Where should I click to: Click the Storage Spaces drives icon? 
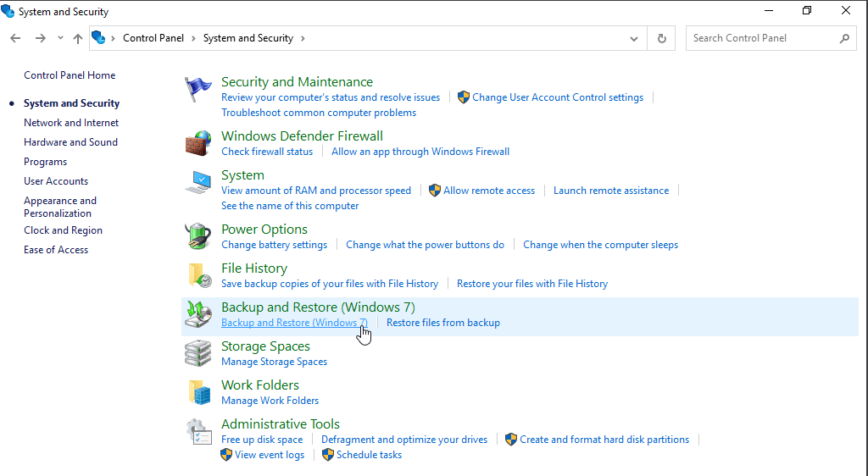click(x=198, y=353)
